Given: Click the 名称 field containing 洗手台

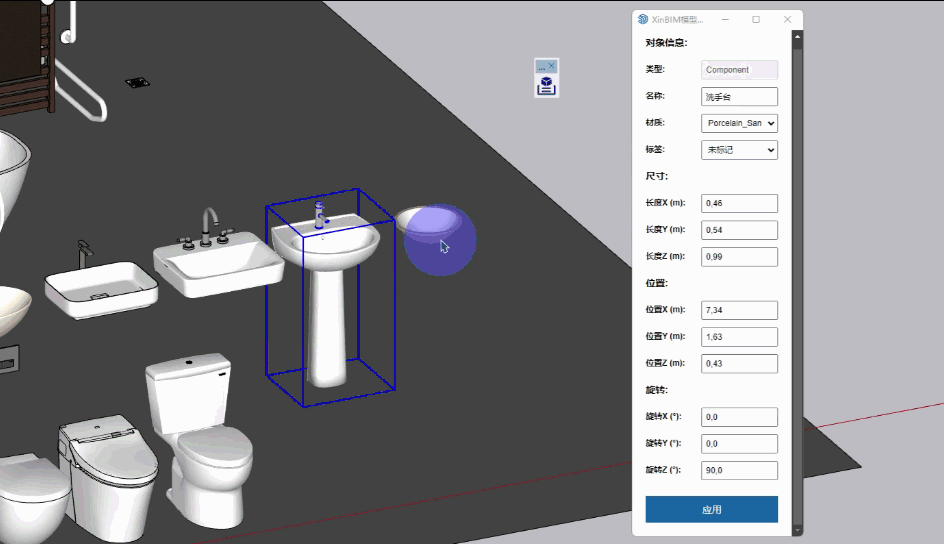Looking at the screenshot, I should (740, 97).
